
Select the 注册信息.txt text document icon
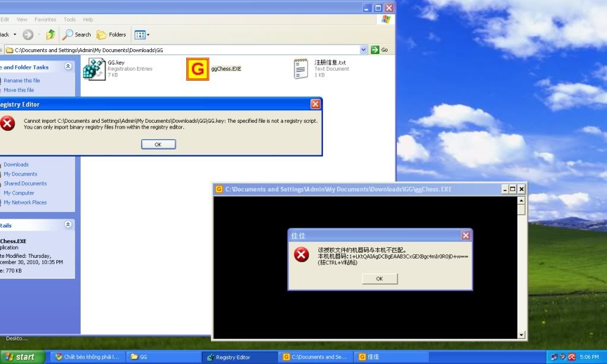pyautogui.click(x=301, y=69)
